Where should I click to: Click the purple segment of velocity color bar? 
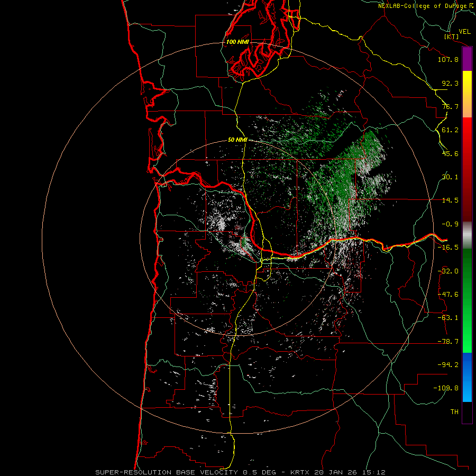(467, 59)
